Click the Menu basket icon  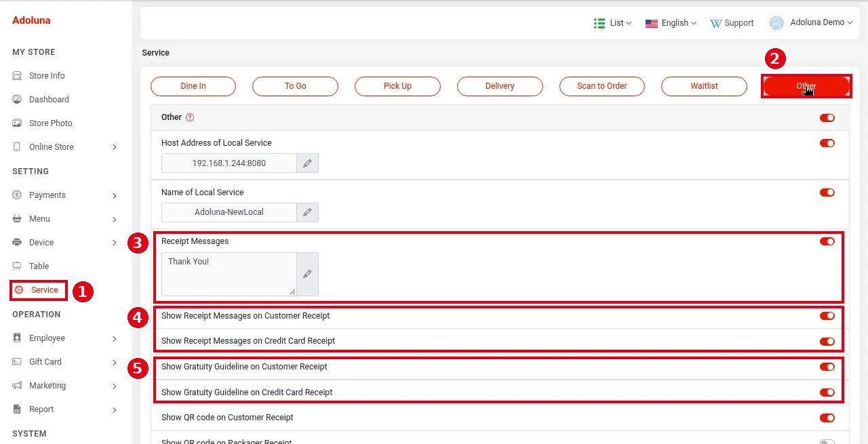coord(17,219)
